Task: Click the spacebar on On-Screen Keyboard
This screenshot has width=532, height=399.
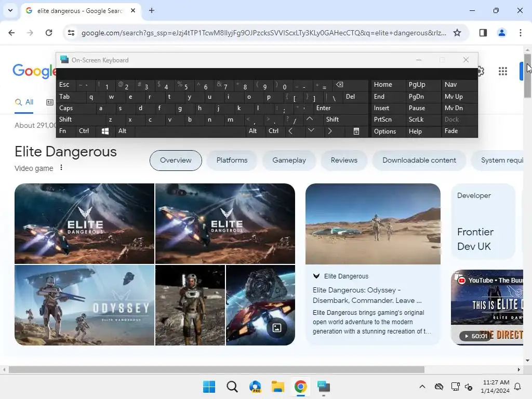Action: pos(191,131)
